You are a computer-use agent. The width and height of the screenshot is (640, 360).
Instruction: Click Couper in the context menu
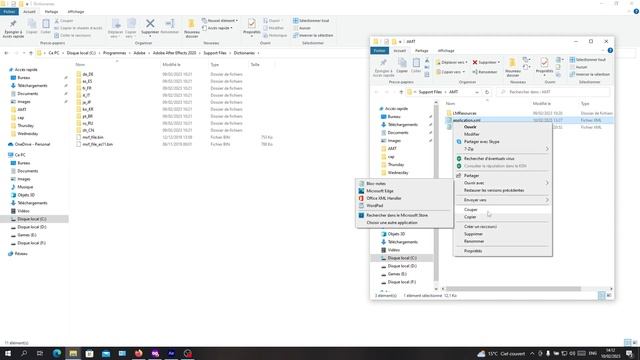pyautogui.click(x=503, y=210)
